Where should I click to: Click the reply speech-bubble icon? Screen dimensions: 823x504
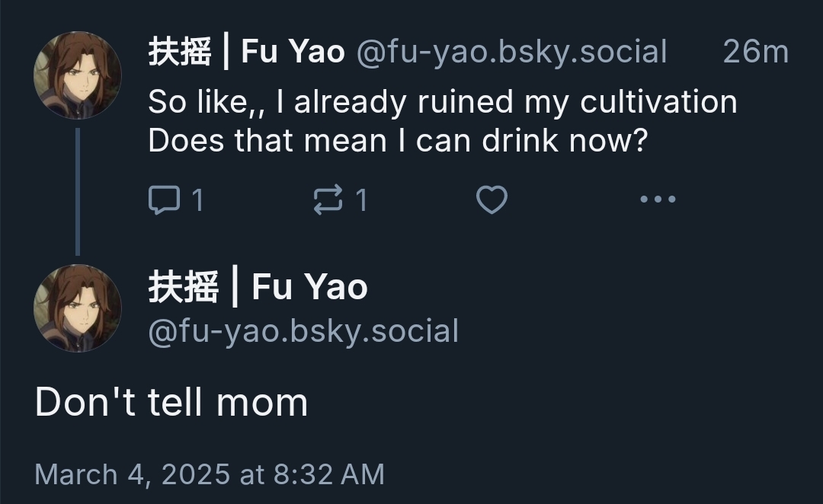[x=163, y=200]
